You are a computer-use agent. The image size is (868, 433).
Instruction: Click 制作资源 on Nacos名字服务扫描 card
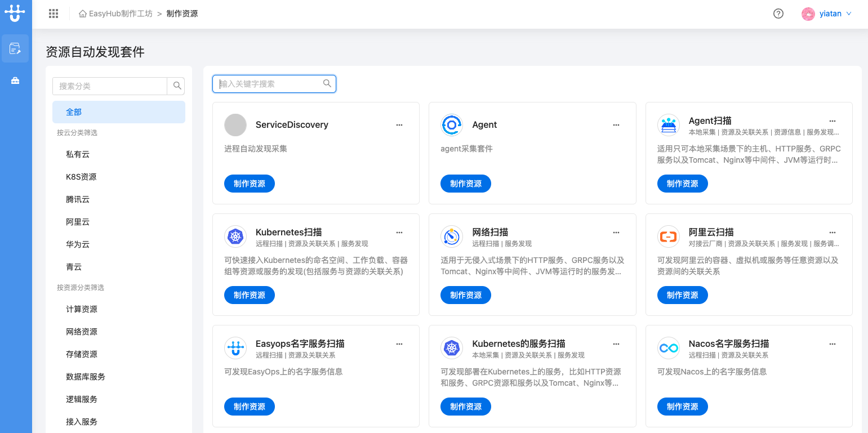(683, 407)
